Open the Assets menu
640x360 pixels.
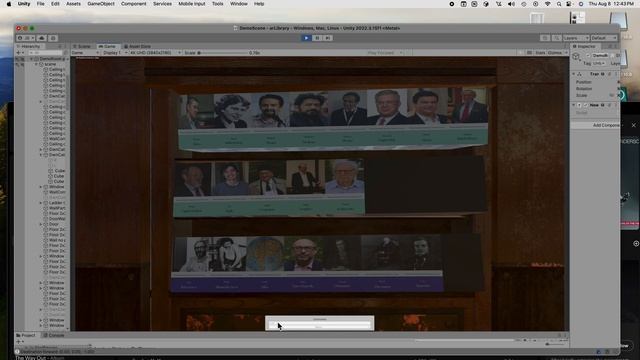click(x=73, y=4)
